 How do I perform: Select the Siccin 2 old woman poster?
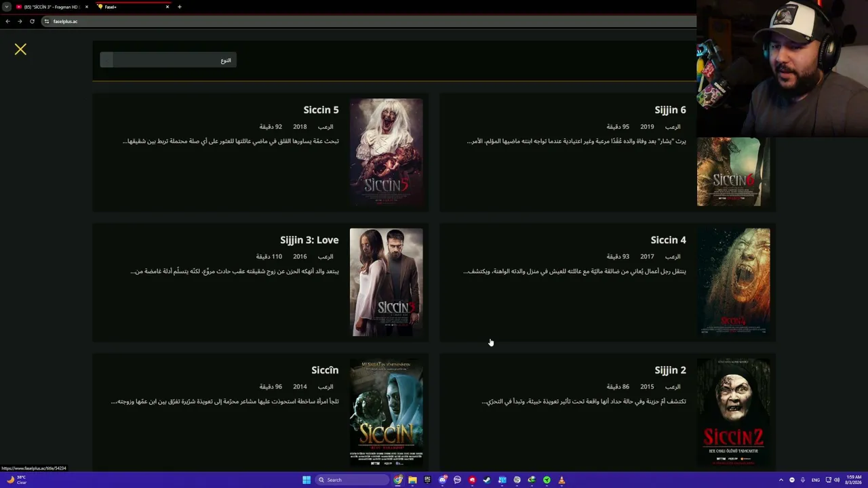tap(733, 413)
